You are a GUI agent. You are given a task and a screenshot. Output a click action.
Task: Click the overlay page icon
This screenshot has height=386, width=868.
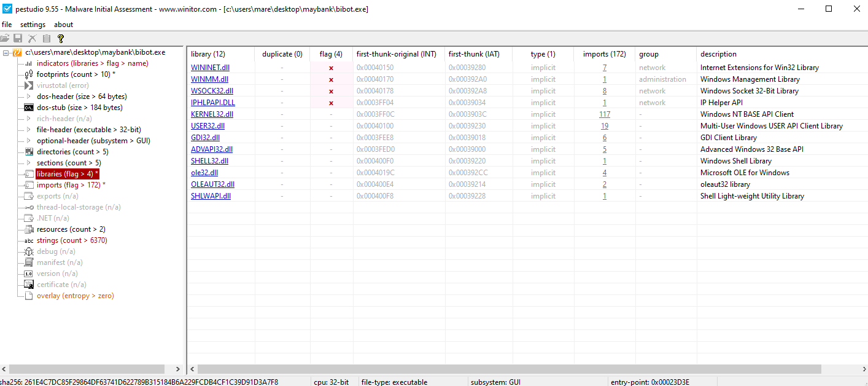(29, 296)
